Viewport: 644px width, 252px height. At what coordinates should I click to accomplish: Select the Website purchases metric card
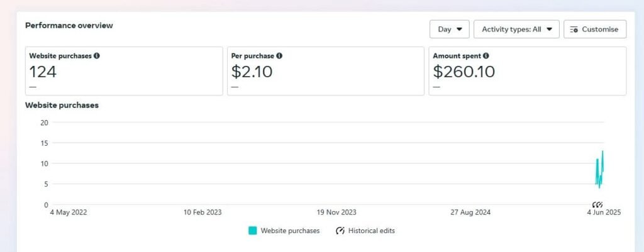pyautogui.click(x=124, y=71)
